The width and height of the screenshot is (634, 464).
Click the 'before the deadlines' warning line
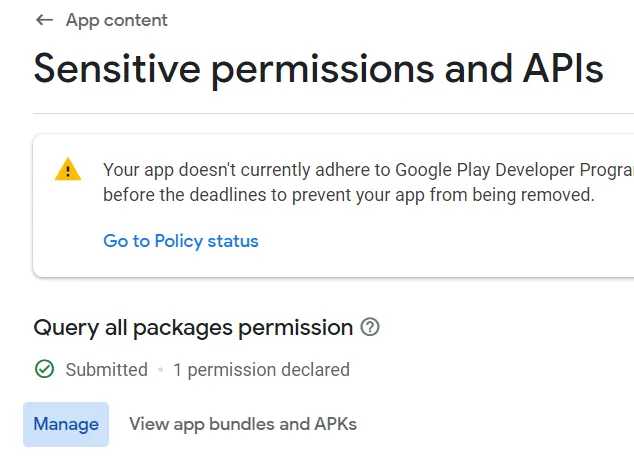pos(348,195)
